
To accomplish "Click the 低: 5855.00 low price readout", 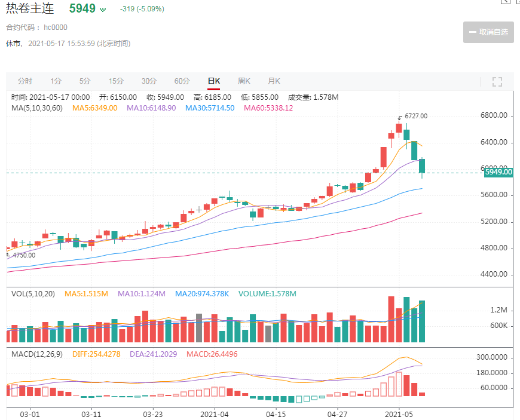I will (259, 97).
